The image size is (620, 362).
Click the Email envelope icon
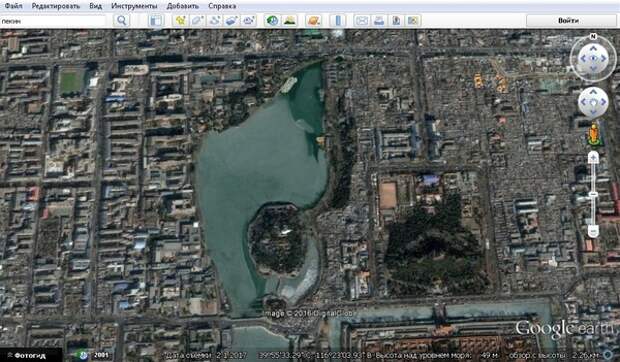coord(362,21)
